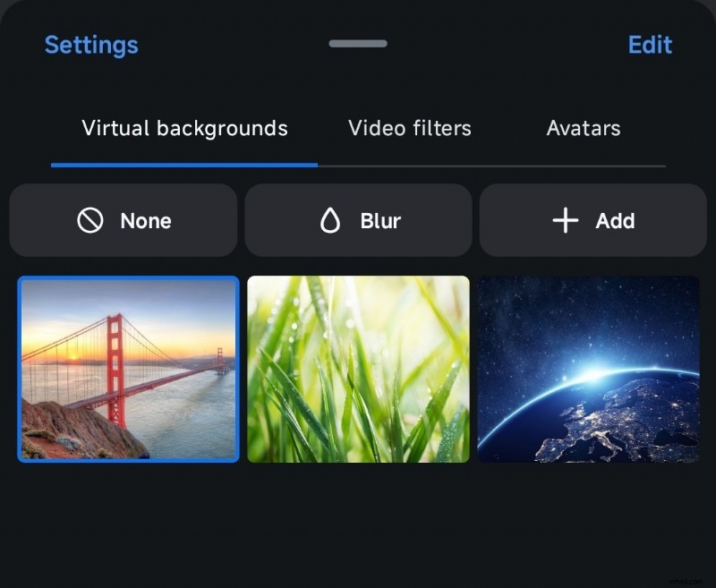
Task: Click the plus icon to add a background
Action: click(x=565, y=220)
